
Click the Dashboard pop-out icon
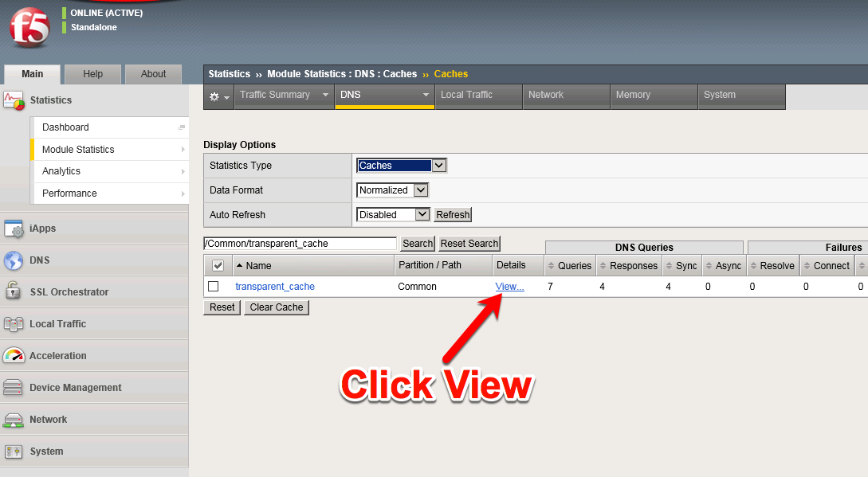point(182,127)
